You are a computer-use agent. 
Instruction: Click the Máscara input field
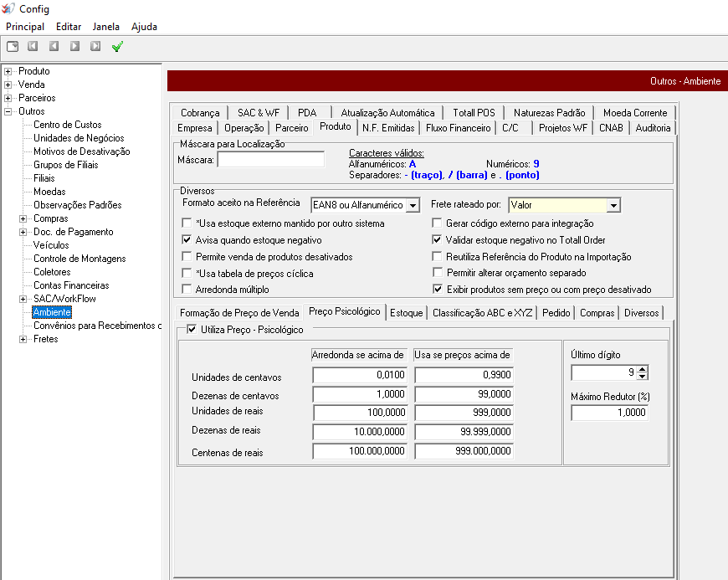(x=270, y=159)
